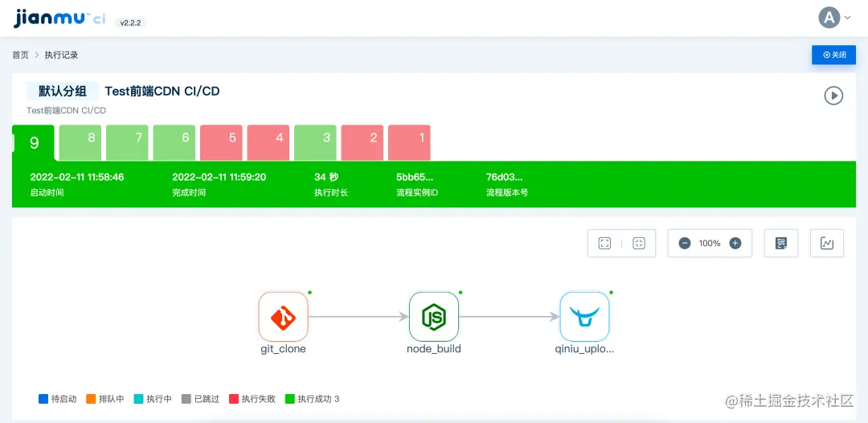Click the 34 秒 duration value
Viewport: 868px width, 423px height.
(x=326, y=177)
